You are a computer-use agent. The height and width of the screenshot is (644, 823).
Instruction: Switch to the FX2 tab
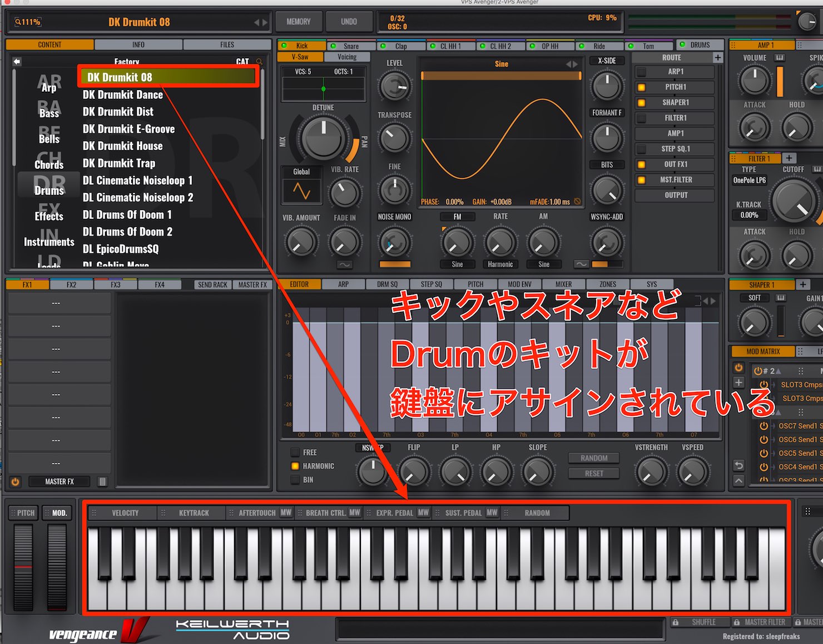coord(71,284)
